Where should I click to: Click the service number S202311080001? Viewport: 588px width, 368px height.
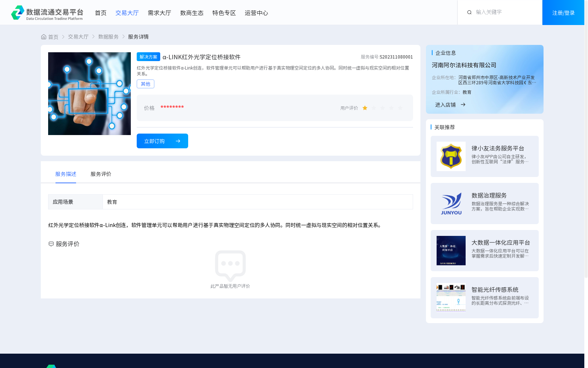(x=396, y=57)
